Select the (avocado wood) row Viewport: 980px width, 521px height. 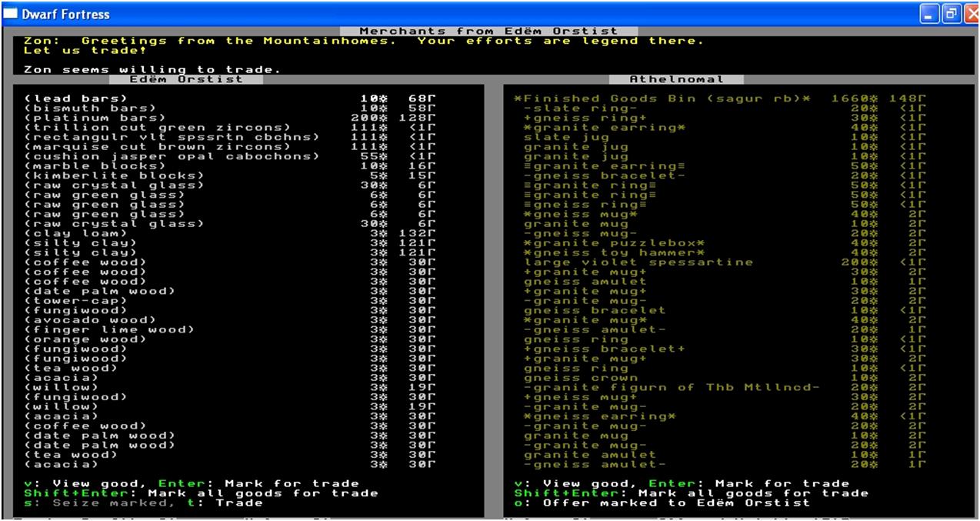click(231, 319)
